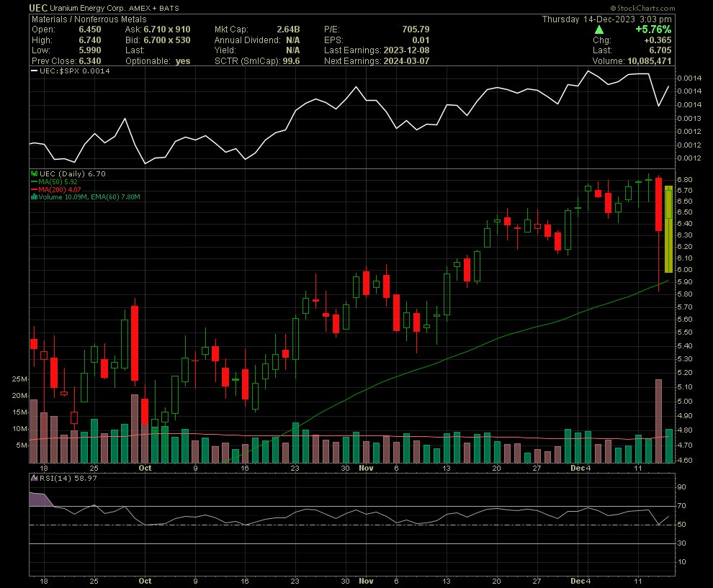Click the small icon beside RSI(14)

pos(34,478)
